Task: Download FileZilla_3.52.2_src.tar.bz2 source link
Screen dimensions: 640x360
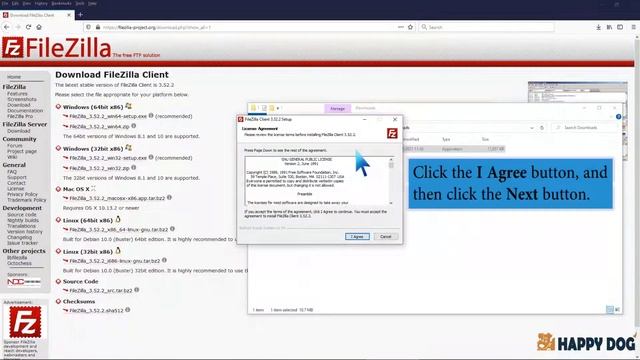Action: click(x=101, y=291)
